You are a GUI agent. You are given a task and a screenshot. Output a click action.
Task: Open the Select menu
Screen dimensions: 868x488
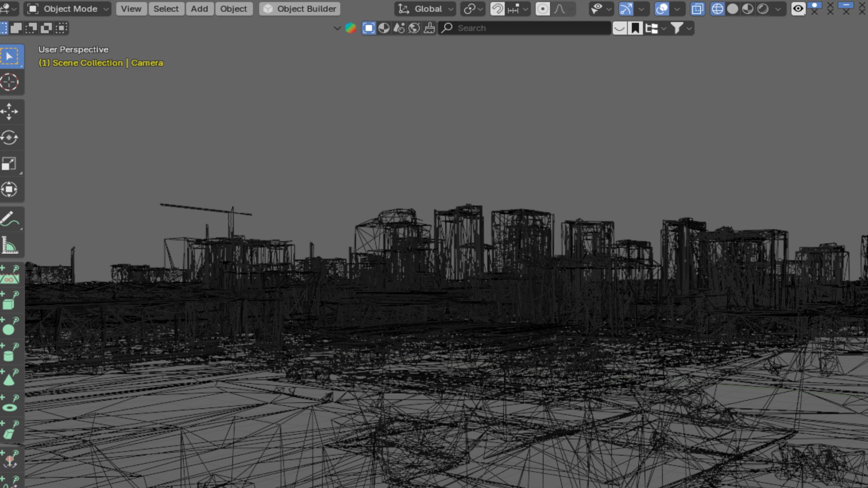click(166, 9)
